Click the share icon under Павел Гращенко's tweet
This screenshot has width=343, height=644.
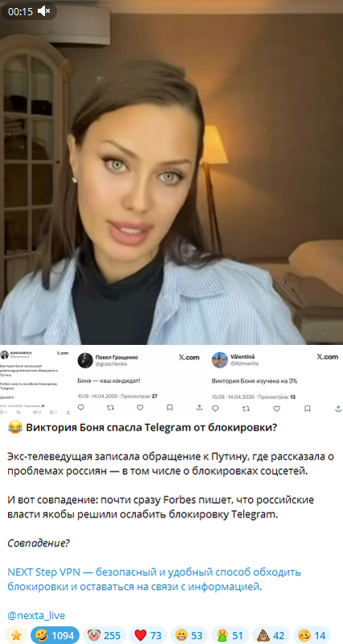(200, 407)
